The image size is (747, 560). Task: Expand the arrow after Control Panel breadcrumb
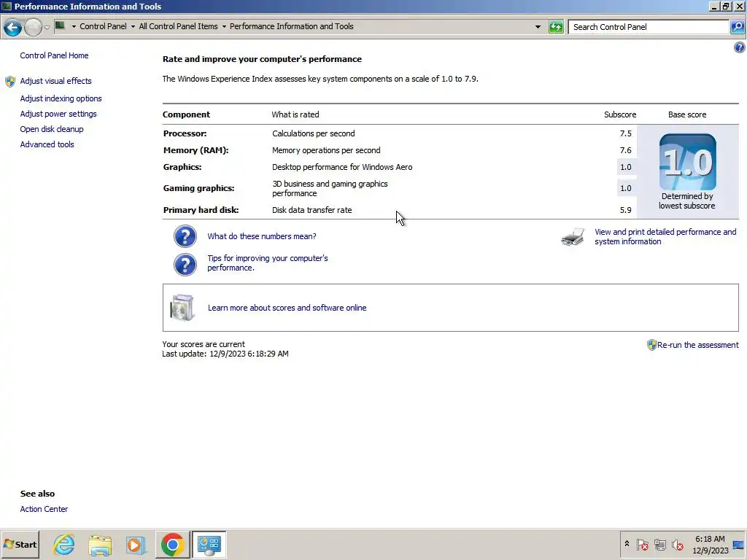click(x=133, y=27)
